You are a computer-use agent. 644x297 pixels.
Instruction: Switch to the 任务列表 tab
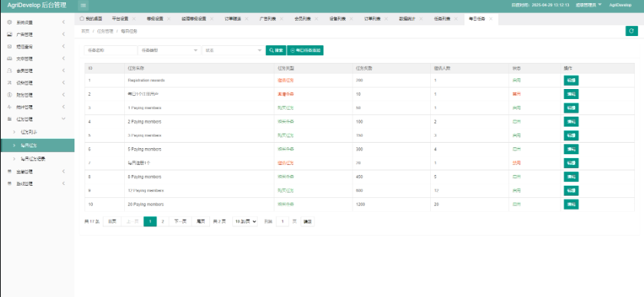coord(442,19)
